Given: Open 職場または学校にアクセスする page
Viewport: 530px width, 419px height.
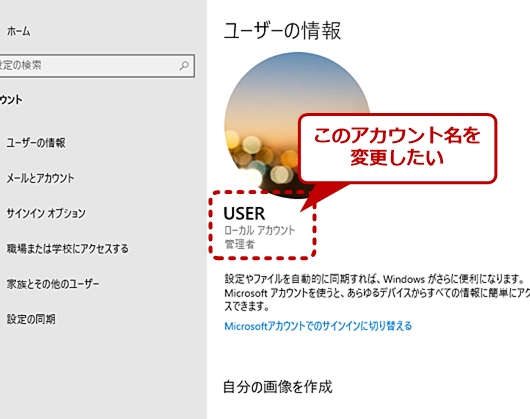Looking at the screenshot, I should point(68,249).
